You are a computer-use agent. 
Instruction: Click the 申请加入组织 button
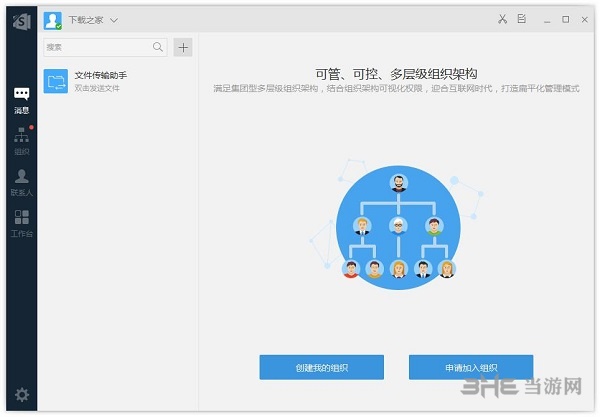click(470, 367)
